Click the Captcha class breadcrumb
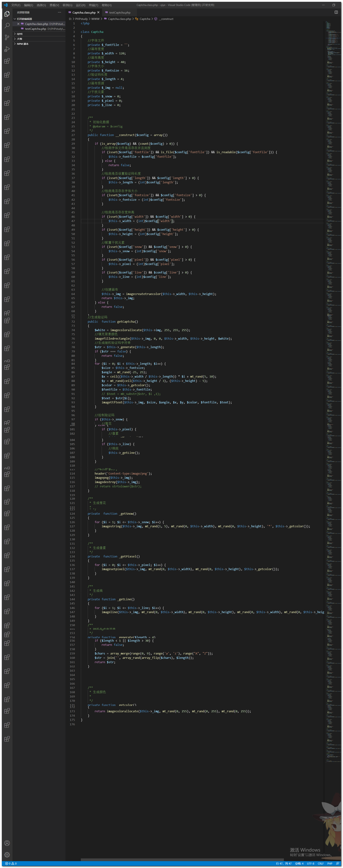The height and width of the screenshot is (868, 343). (145, 19)
